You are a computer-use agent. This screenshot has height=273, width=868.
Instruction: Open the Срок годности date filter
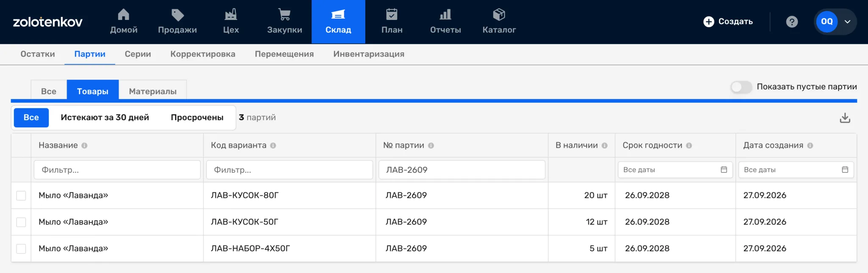(675, 170)
